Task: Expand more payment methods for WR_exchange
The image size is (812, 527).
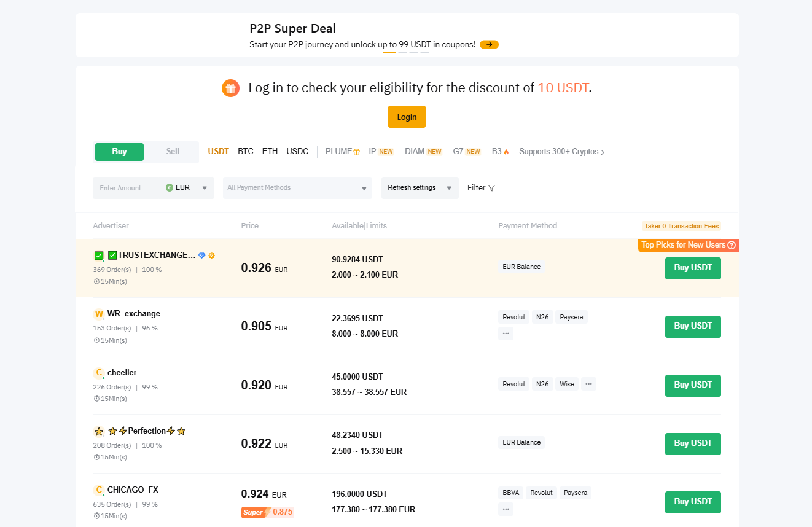Action: pos(506,334)
